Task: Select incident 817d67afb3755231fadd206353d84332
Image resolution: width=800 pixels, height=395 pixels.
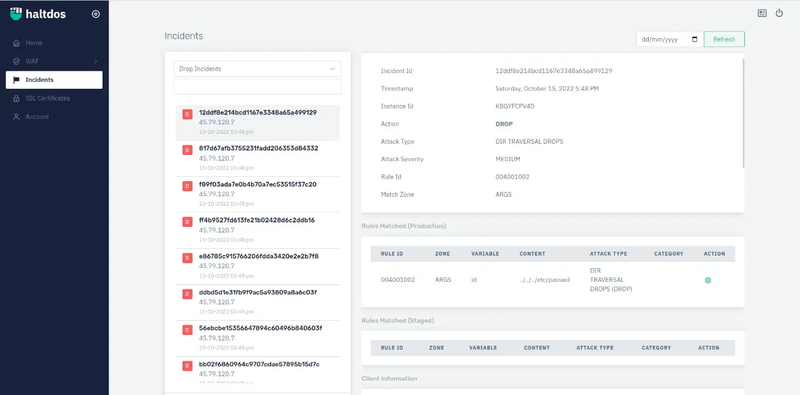Action: point(258,158)
